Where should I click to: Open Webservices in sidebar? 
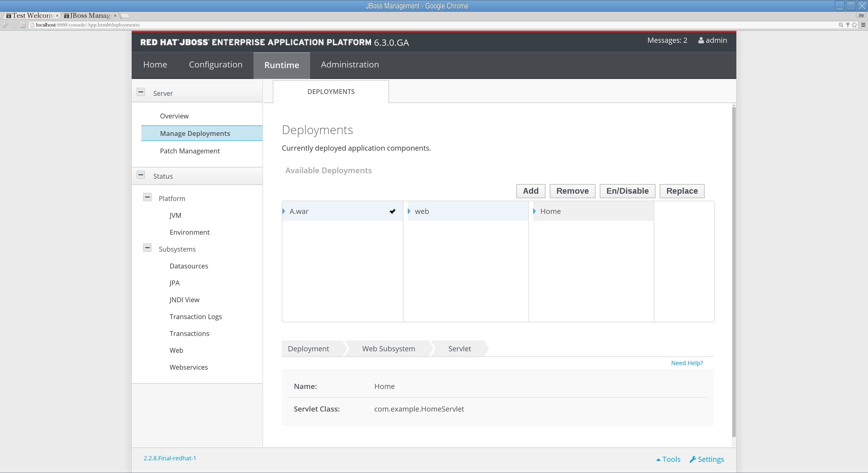tap(189, 367)
